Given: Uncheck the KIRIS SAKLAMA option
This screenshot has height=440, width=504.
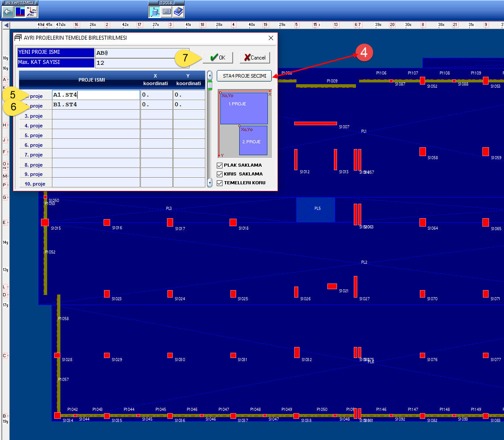Looking at the screenshot, I should click(219, 174).
